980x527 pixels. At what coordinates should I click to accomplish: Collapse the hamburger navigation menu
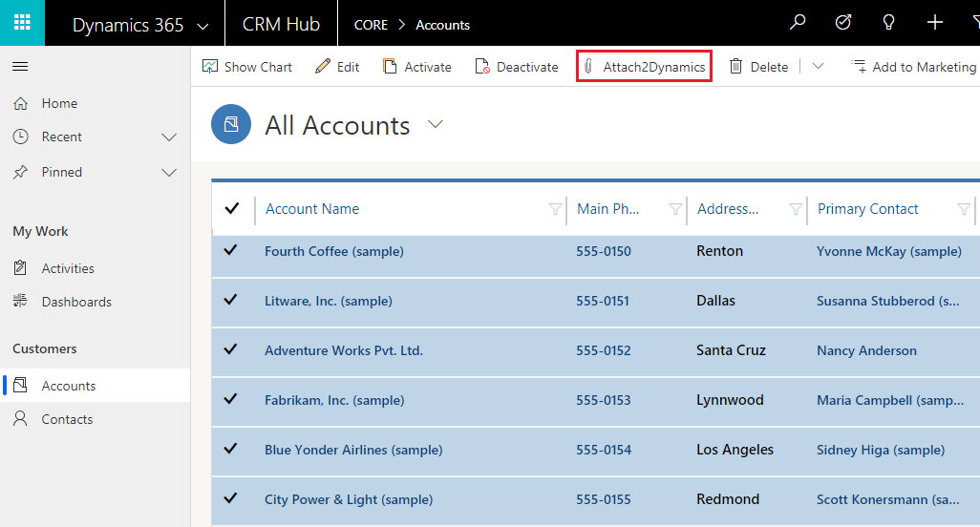tap(20, 66)
